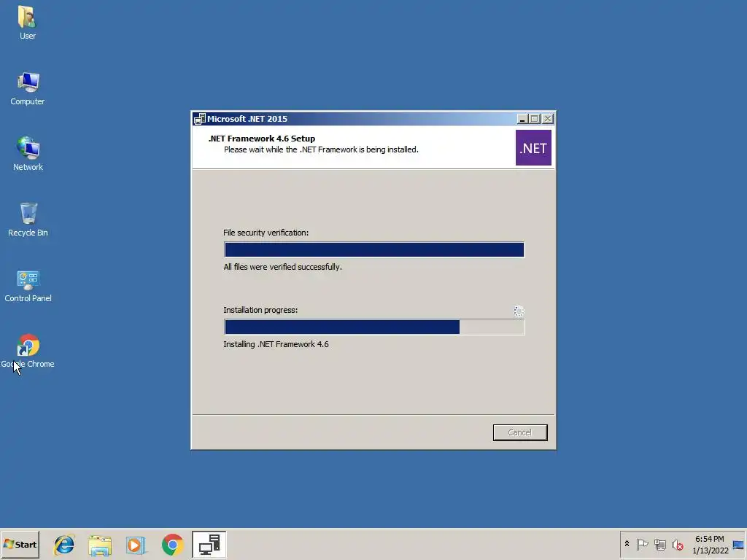Minimize the Microsoft .NET 2015 window
This screenshot has height=560, width=747.
522,119
